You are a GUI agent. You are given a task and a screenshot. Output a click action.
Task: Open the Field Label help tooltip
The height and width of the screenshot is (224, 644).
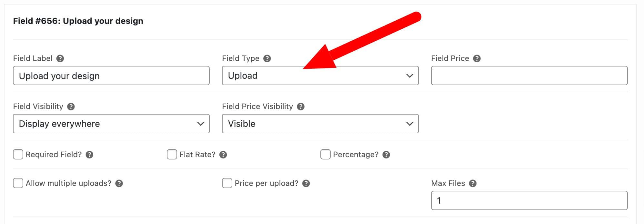(x=60, y=58)
